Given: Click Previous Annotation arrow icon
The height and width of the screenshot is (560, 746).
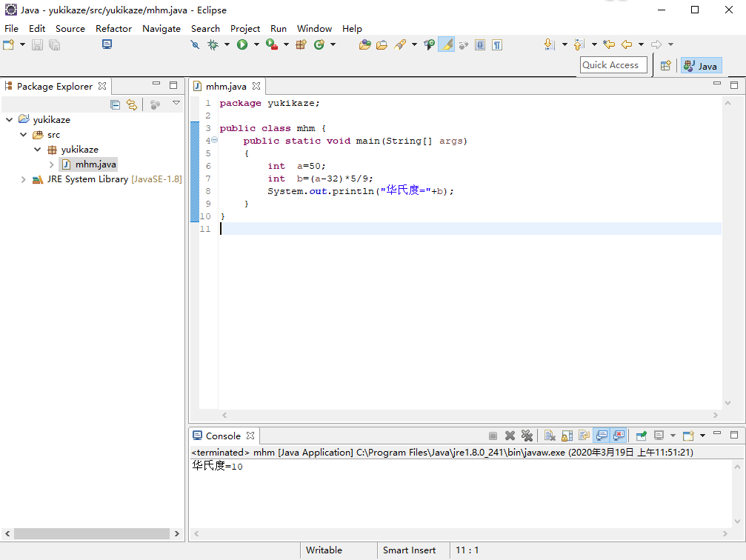Looking at the screenshot, I should (x=579, y=44).
